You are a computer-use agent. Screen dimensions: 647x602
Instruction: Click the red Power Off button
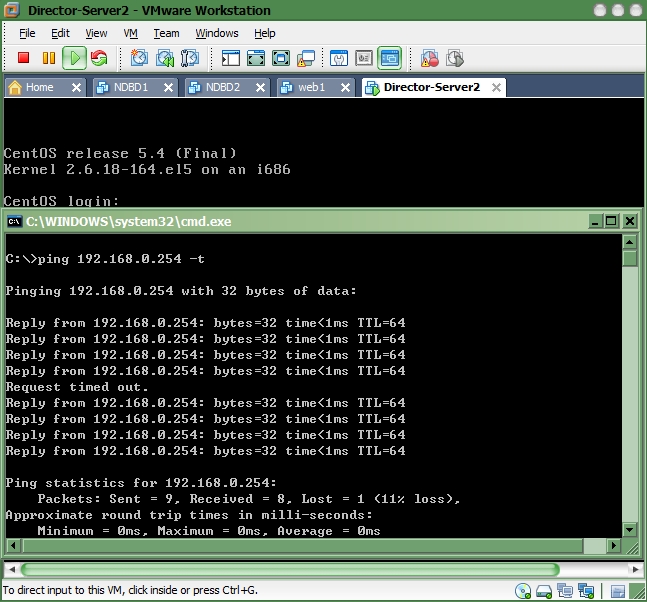tap(24, 58)
